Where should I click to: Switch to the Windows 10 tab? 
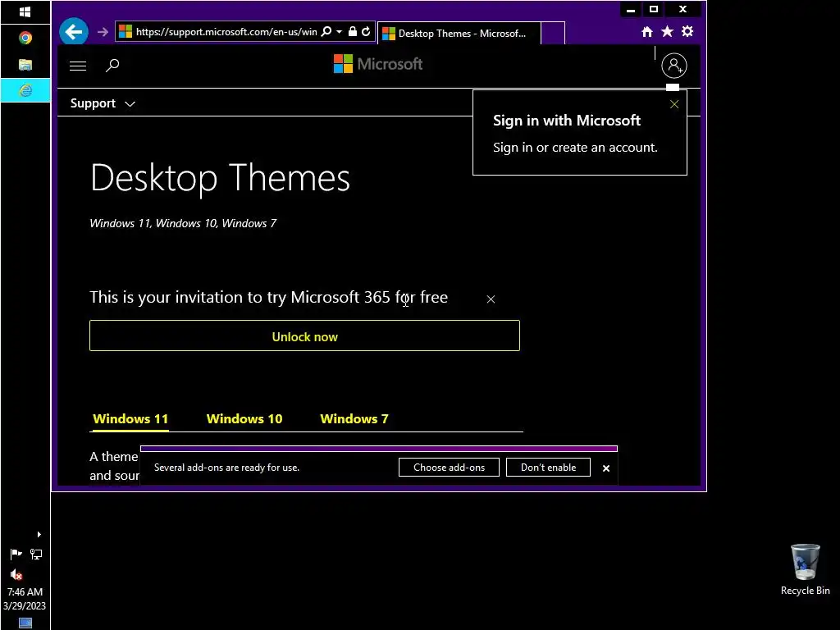(x=244, y=419)
